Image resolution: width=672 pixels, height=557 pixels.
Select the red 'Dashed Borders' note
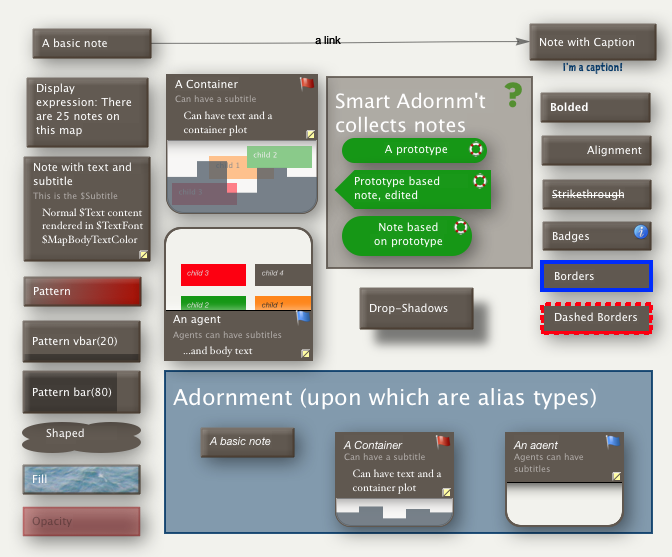pos(596,318)
